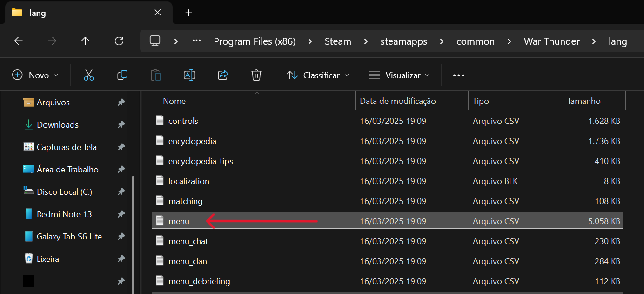This screenshot has width=644, height=294.
Task: Go up one folder level
Action: click(85, 41)
